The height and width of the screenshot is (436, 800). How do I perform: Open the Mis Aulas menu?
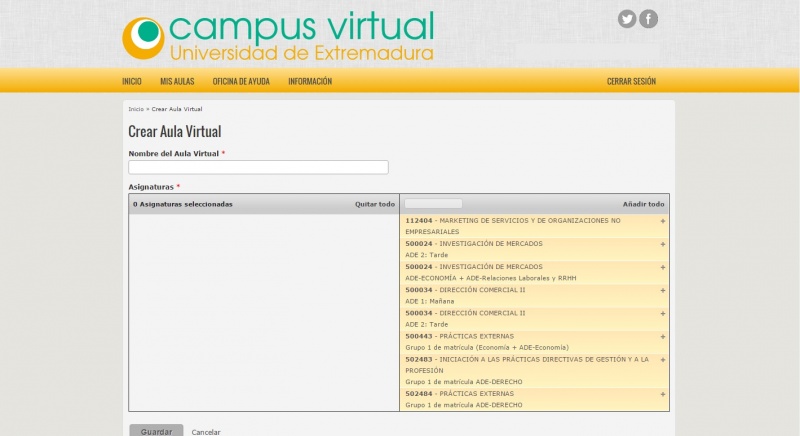(x=177, y=81)
